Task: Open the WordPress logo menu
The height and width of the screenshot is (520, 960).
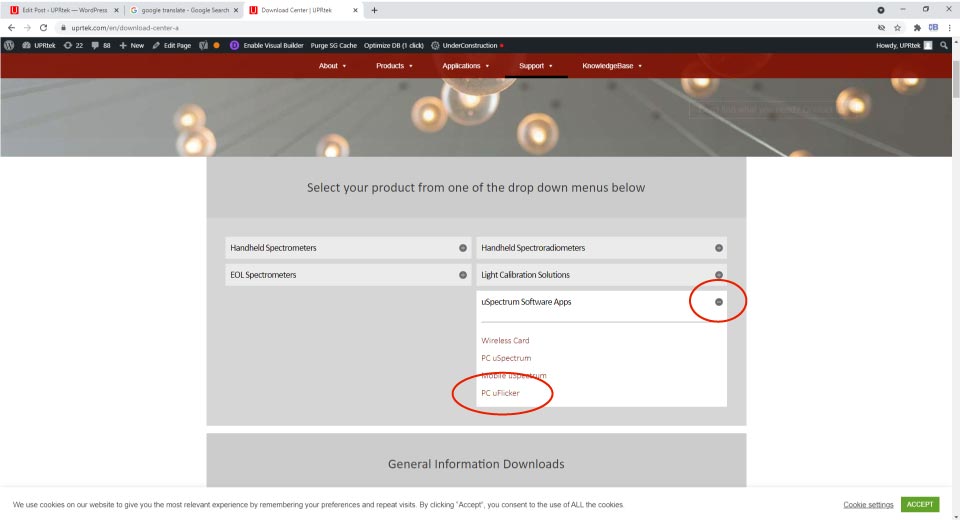Action: pos(9,45)
